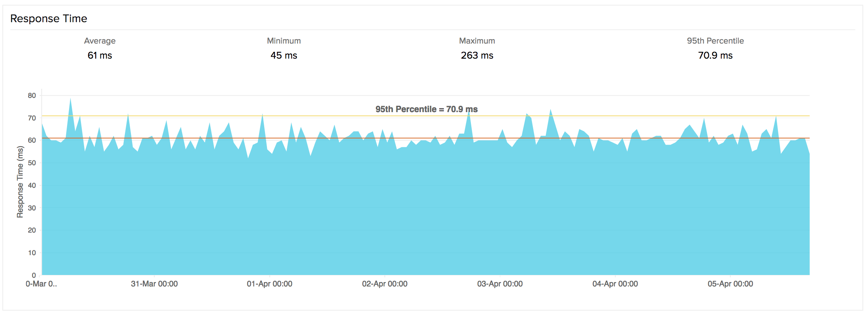Click the Response Time panel title

point(48,19)
